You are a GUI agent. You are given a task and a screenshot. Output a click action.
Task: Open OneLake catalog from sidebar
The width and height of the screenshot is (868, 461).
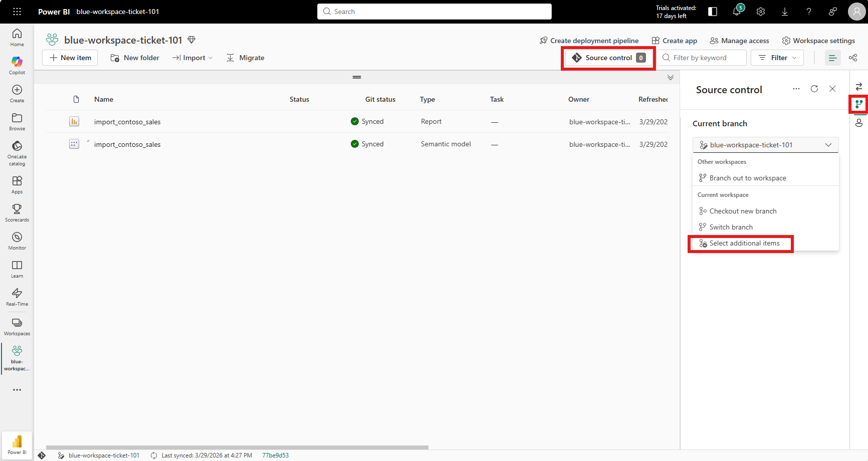(x=17, y=153)
